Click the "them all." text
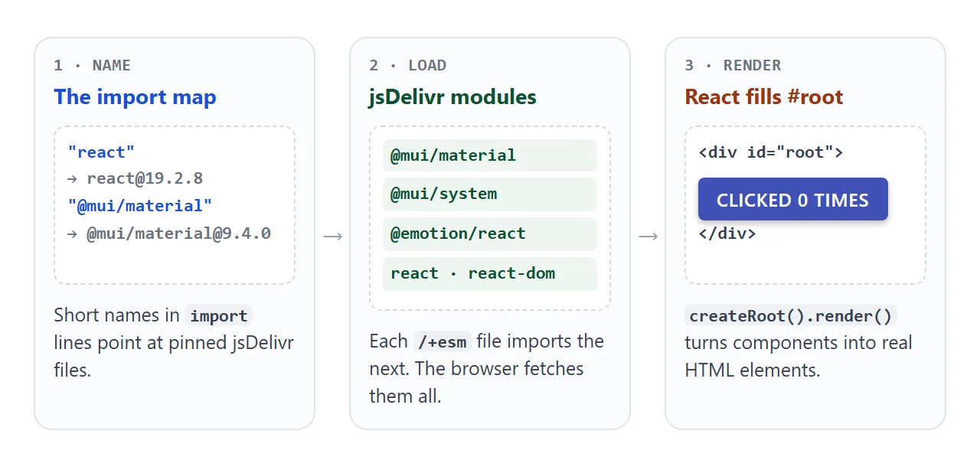 click(x=405, y=397)
